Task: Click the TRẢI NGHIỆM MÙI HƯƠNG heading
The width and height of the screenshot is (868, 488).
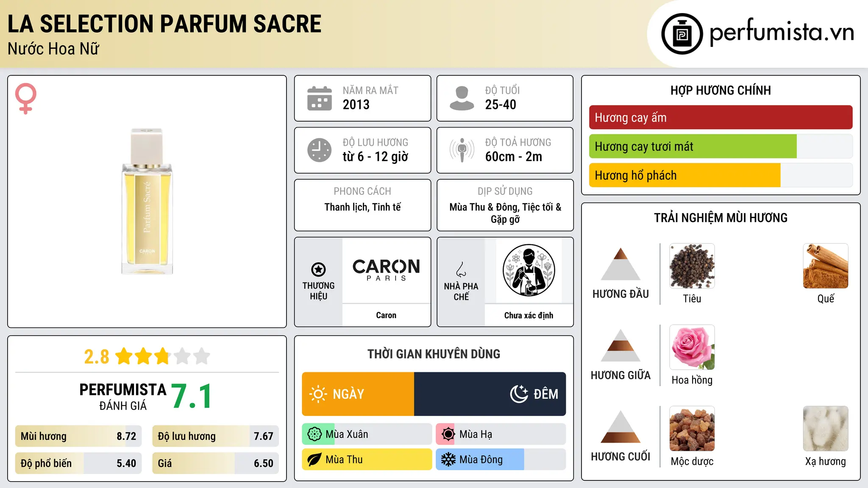Action: point(721,218)
